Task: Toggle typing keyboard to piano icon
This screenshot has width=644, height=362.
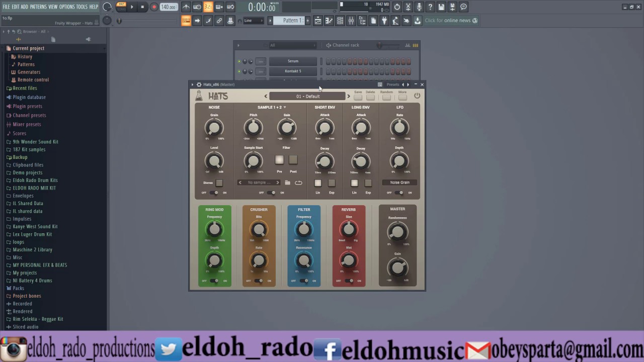Action: coord(186,21)
